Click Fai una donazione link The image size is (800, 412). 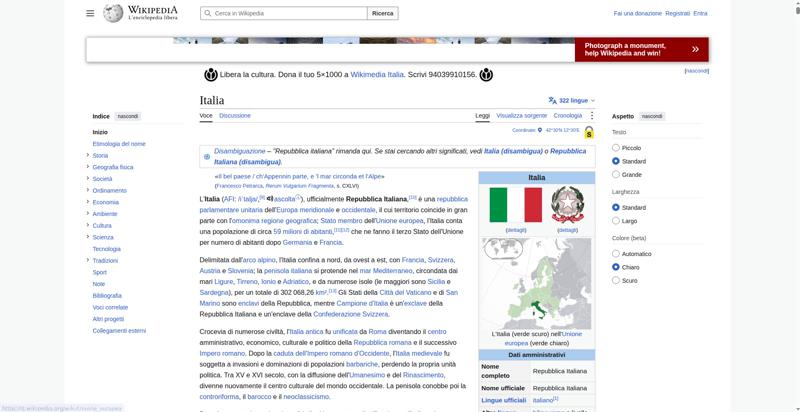(x=637, y=14)
